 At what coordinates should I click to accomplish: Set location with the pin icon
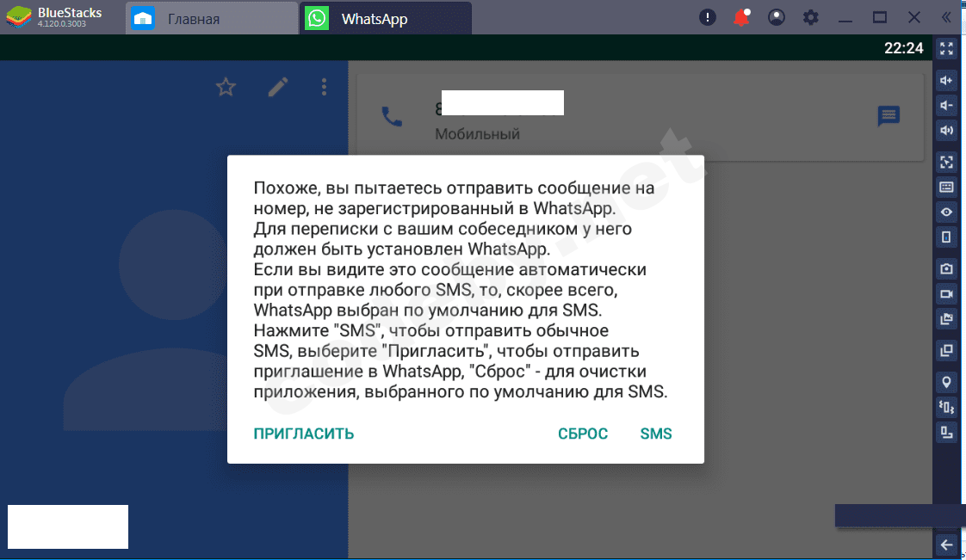[946, 382]
